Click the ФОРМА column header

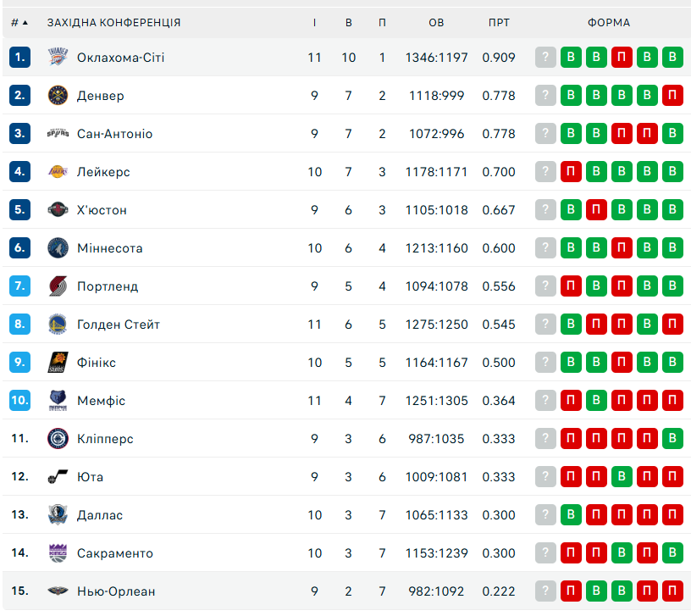point(608,23)
